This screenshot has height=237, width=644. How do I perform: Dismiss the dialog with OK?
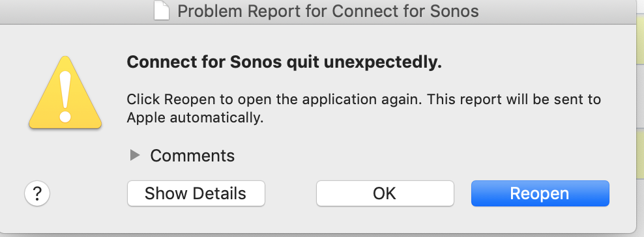pyautogui.click(x=385, y=193)
